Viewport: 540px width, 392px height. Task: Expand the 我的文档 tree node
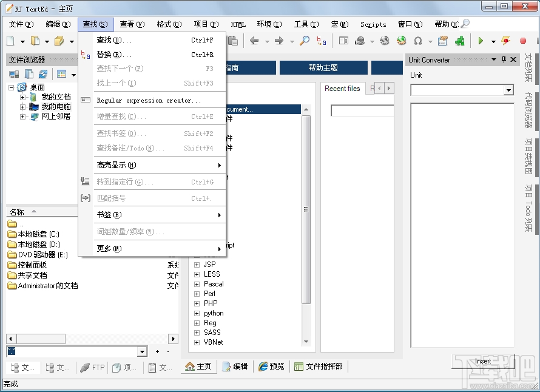tap(22, 97)
